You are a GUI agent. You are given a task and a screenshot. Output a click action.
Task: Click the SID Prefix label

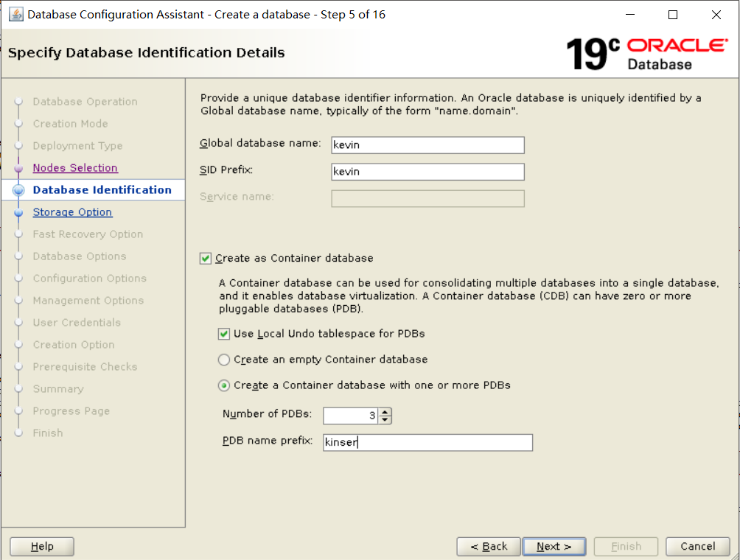pyautogui.click(x=226, y=169)
